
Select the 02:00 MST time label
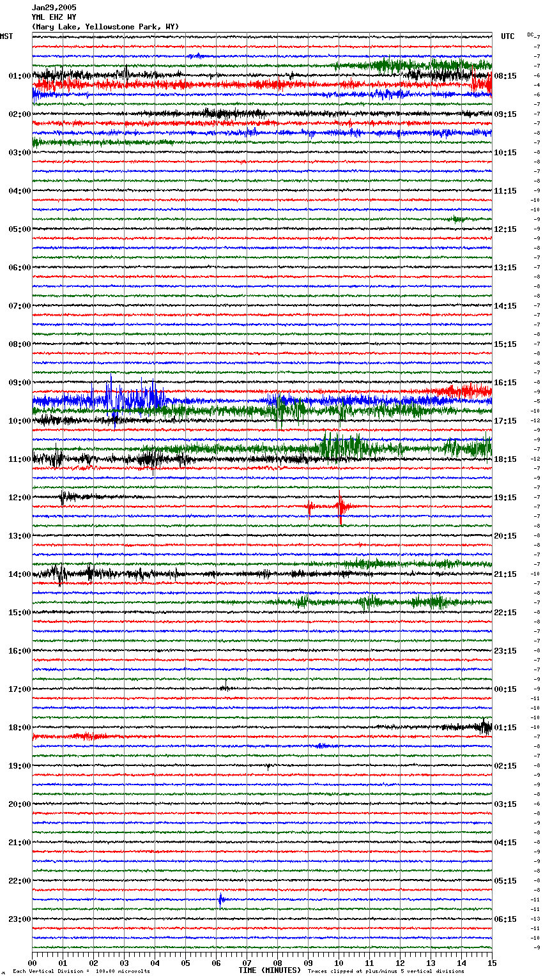[20, 114]
